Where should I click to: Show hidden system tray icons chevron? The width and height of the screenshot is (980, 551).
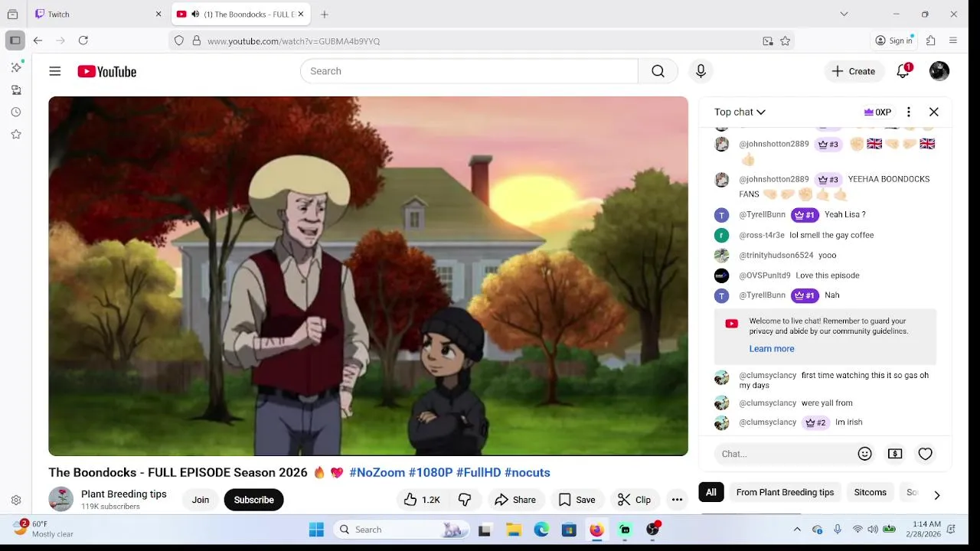[797, 530]
